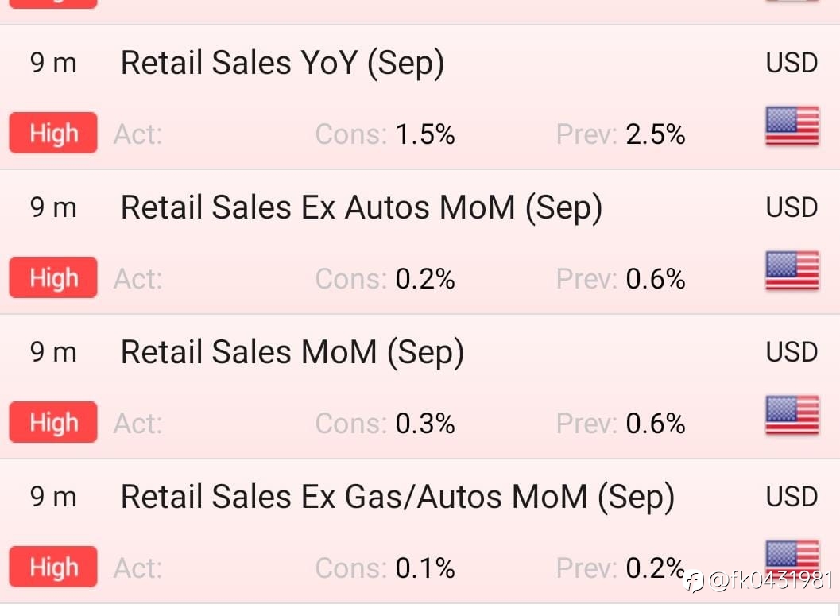Viewport: 840px width, 616px height.
Task: Open Retail Sales Ex Autos MoM (Sep) event
Action: tap(362, 207)
